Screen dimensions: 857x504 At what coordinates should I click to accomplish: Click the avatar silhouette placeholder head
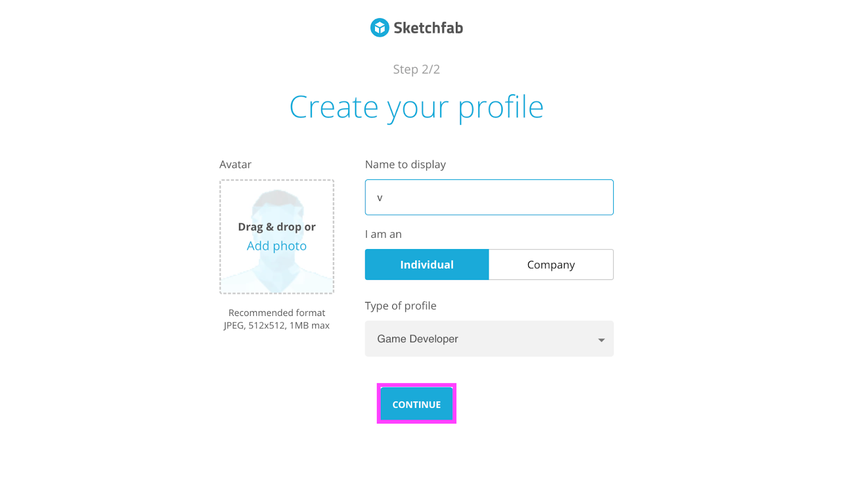pyautogui.click(x=277, y=205)
